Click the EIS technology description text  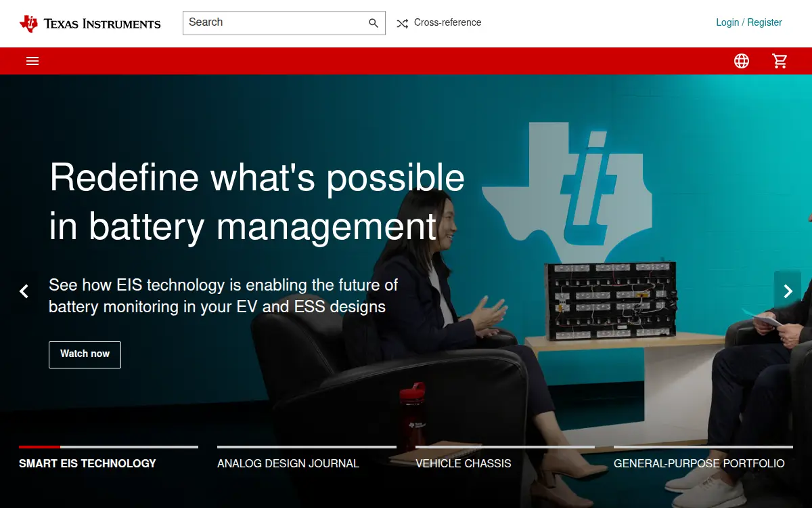[223, 296]
